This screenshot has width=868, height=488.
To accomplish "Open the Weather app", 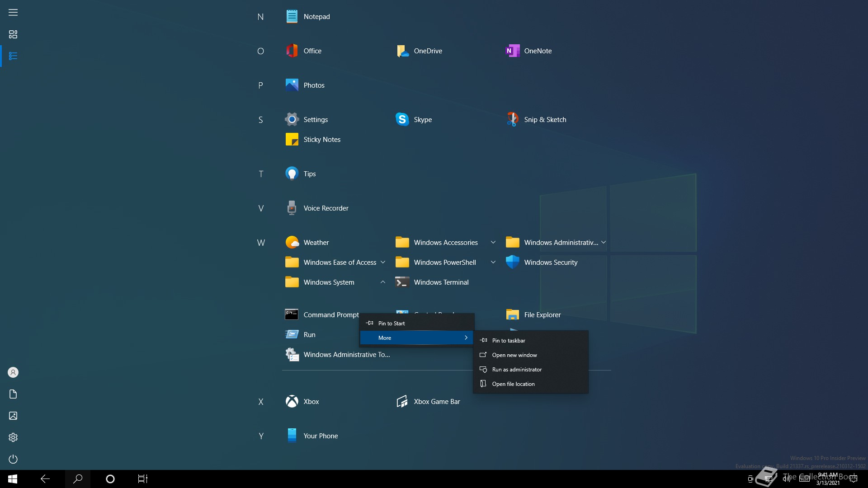I will (307, 243).
